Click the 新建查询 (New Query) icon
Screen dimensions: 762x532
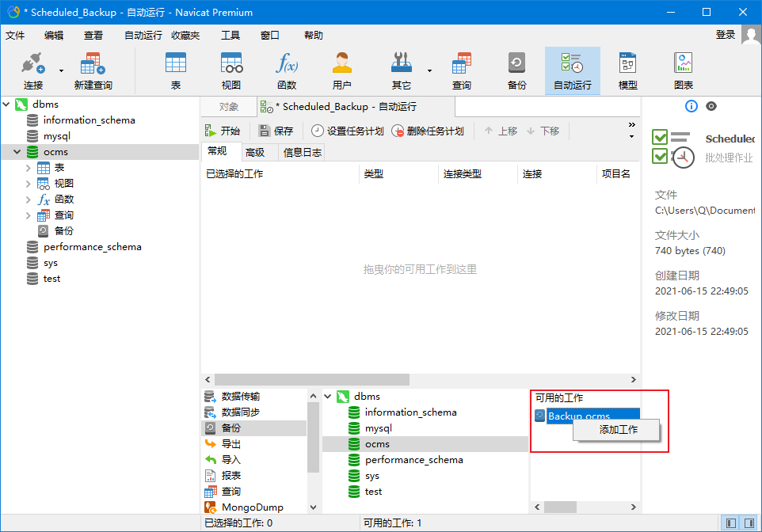(x=93, y=70)
